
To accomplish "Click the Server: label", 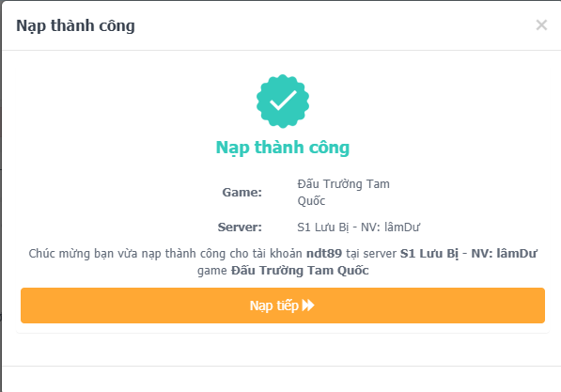I will point(240,227).
